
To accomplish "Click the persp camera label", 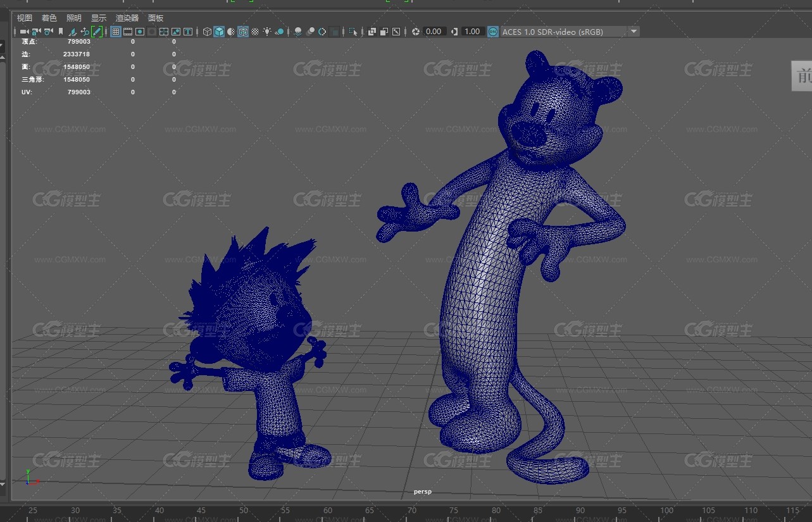I will pos(423,492).
